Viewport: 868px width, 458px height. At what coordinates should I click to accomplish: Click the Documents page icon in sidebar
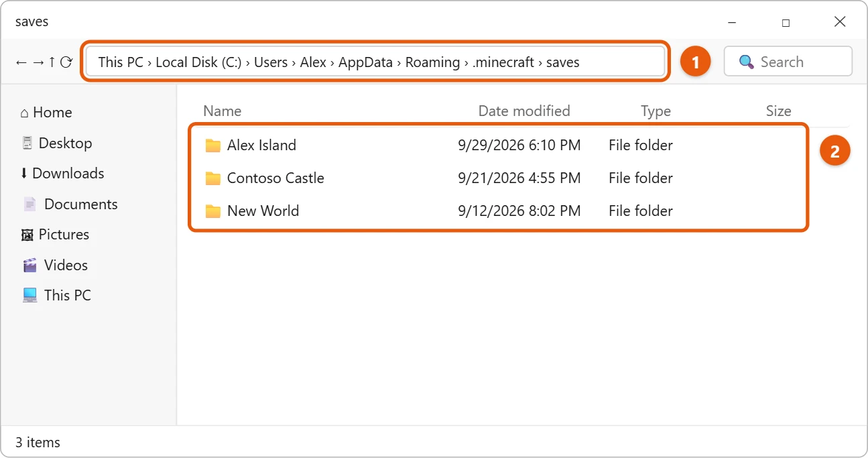tap(29, 204)
